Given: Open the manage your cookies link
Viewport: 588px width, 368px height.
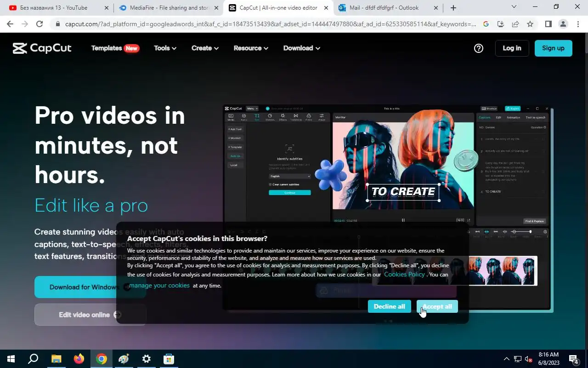Looking at the screenshot, I should (159, 285).
